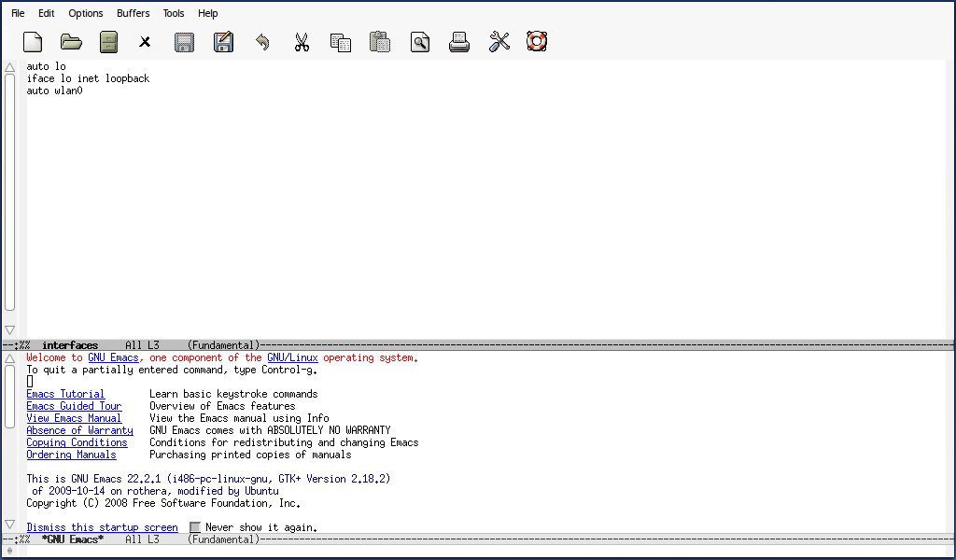Copy selection with two-pages icon

pyautogui.click(x=340, y=42)
